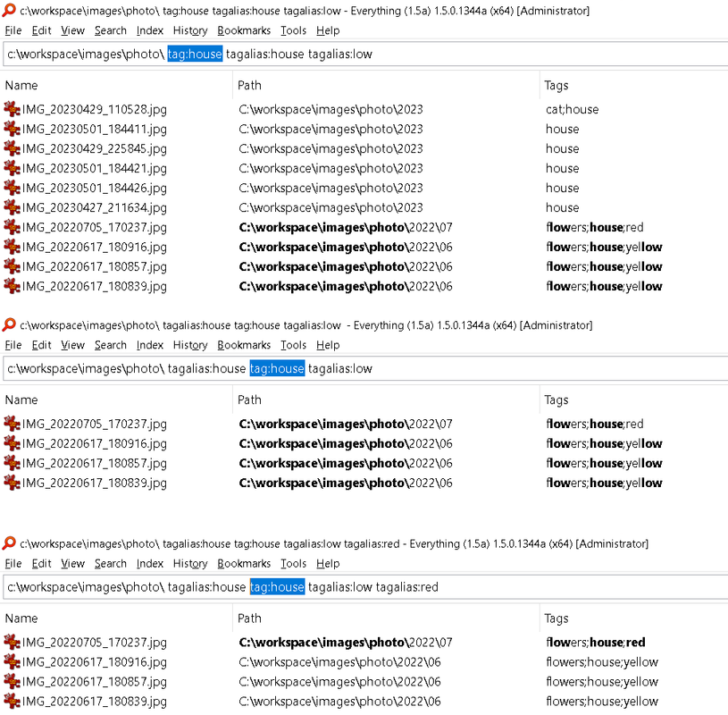Middle window: click IMG_20220617_180857.jpg file icon

click(x=12, y=463)
